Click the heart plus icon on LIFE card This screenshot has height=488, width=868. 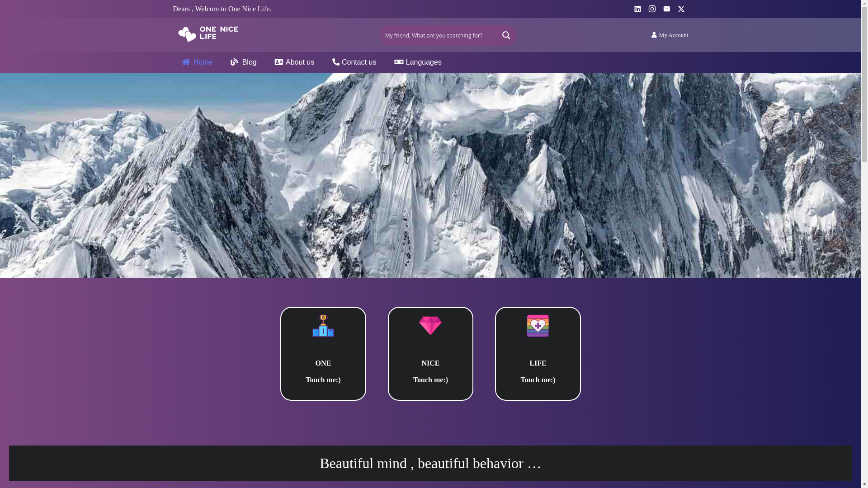[538, 326]
